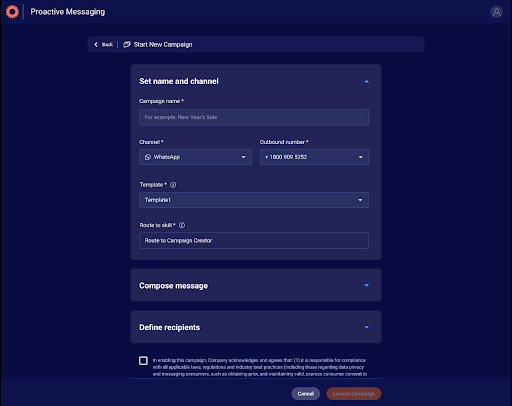
Task: Click the Route to Campaign Creator field
Action: (x=254, y=240)
